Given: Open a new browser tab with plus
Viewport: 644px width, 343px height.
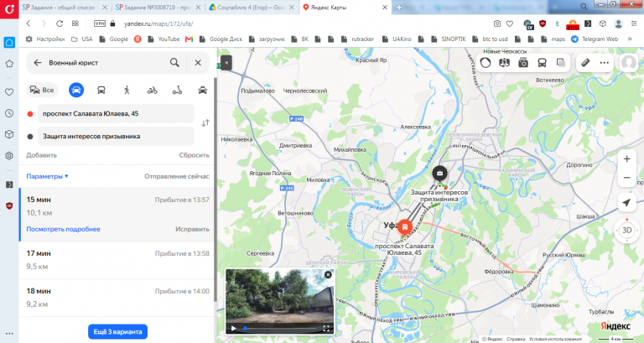Looking at the screenshot, I should pos(399,8).
